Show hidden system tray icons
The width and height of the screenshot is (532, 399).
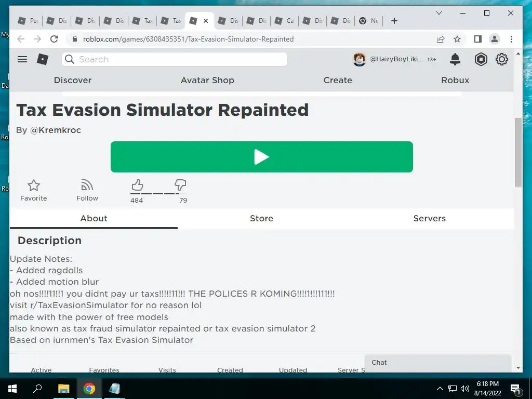point(440,389)
